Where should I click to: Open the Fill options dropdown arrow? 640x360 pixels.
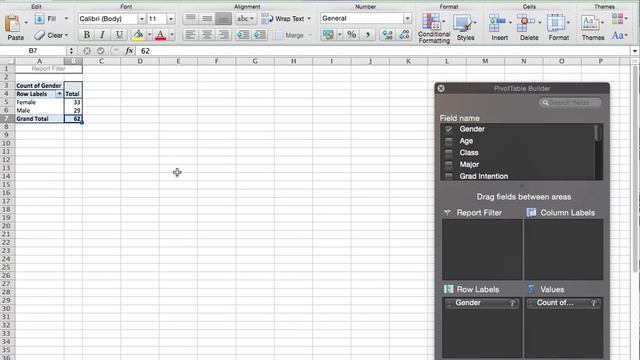point(66,19)
